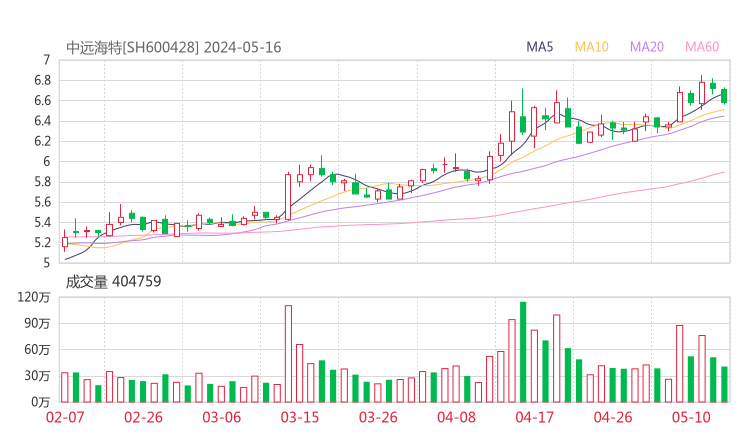740x440 pixels.
Task: Click the tallest green volume bar near 04-17
Action: point(523,352)
